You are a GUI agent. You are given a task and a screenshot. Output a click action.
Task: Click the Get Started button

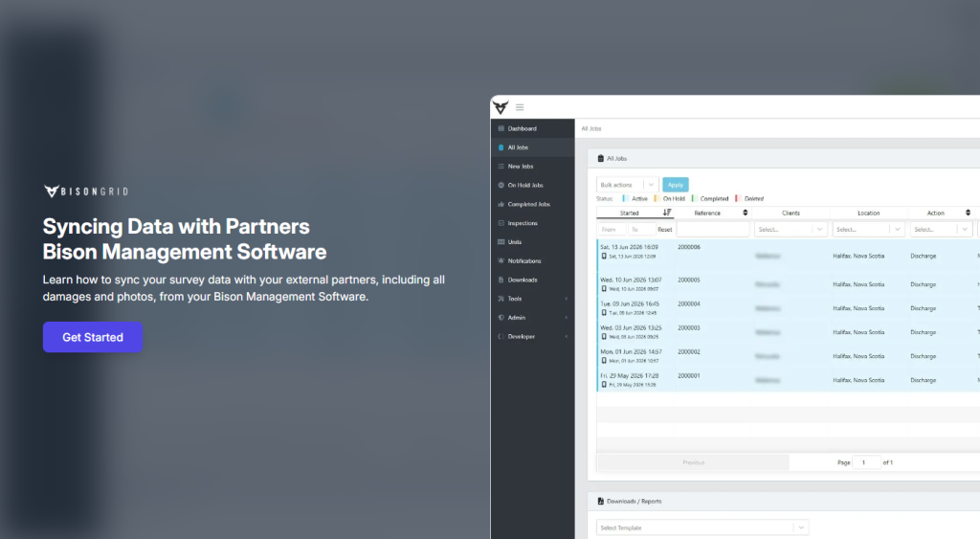click(93, 337)
